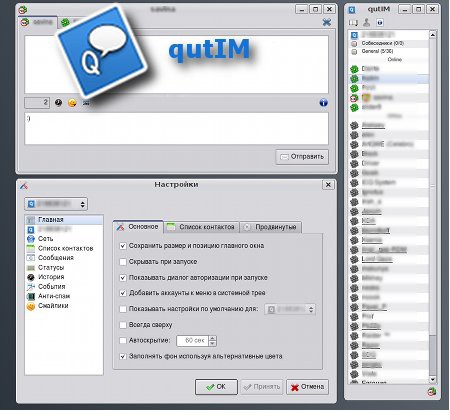
Task: Click the blue info icon in qutIM toolbar
Action: pyautogui.click(x=380, y=22)
